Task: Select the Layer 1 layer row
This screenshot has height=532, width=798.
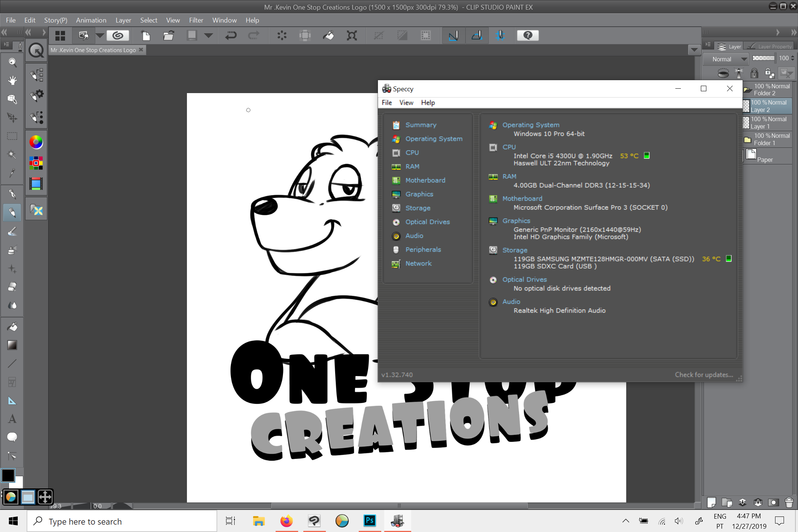Action: [x=768, y=123]
